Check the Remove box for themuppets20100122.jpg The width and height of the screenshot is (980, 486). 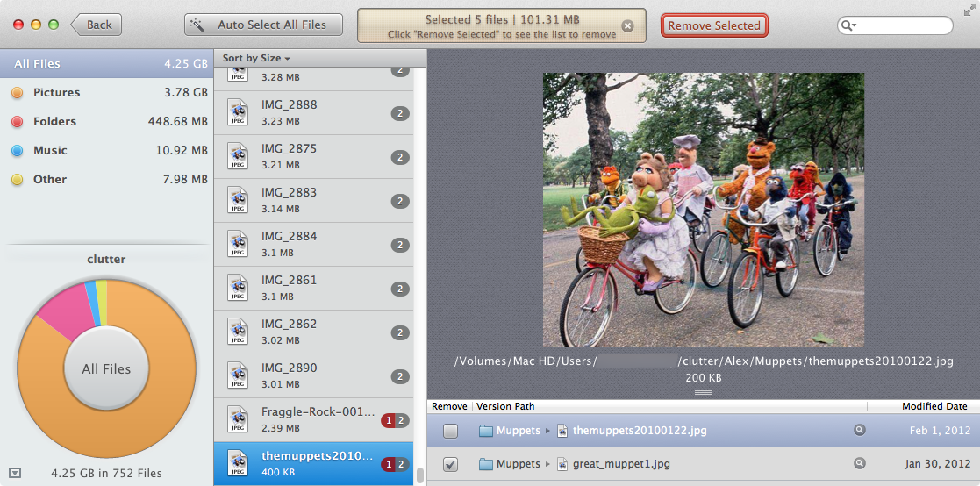point(450,431)
